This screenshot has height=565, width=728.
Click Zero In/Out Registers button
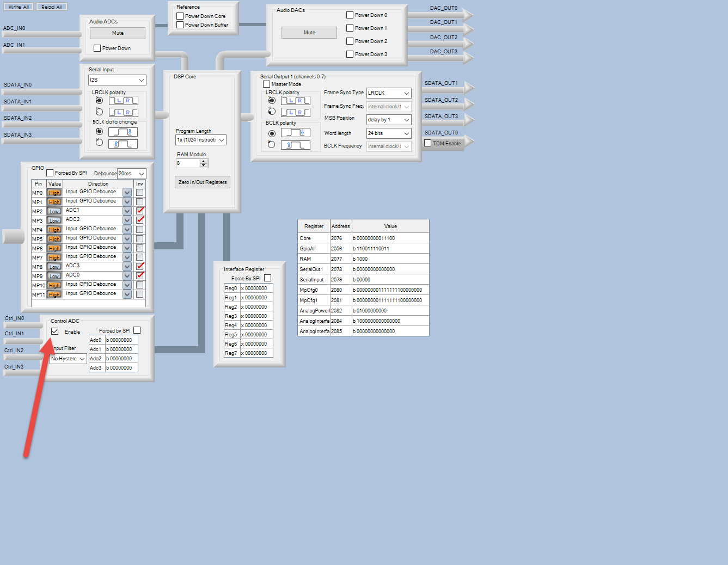pyautogui.click(x=203, y=182)
